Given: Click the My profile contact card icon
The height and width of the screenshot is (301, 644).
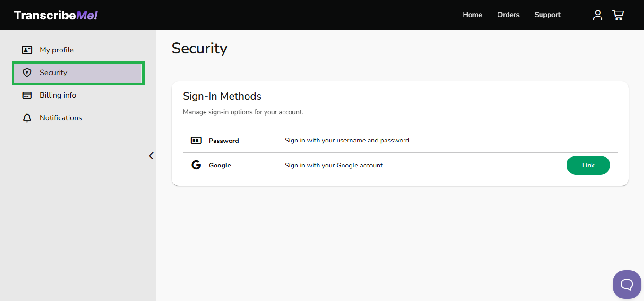Looking at the screenshot, I should pos(27,50).
